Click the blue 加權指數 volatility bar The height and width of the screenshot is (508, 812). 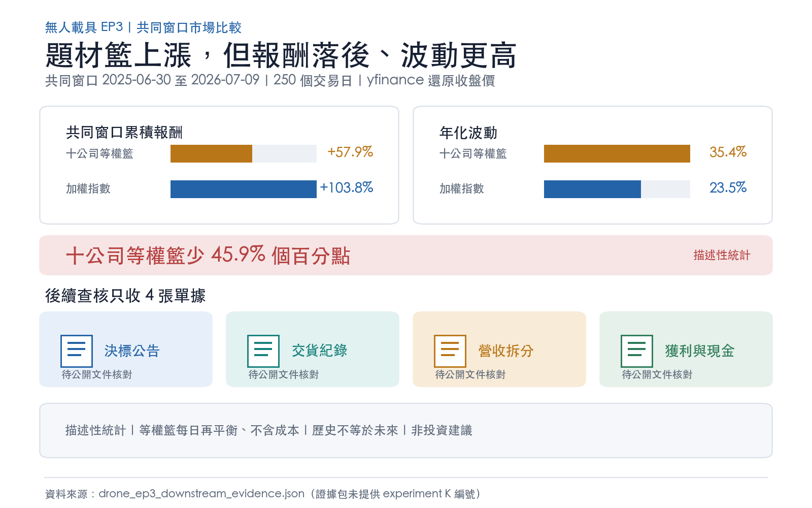click(x=592, y=189)
